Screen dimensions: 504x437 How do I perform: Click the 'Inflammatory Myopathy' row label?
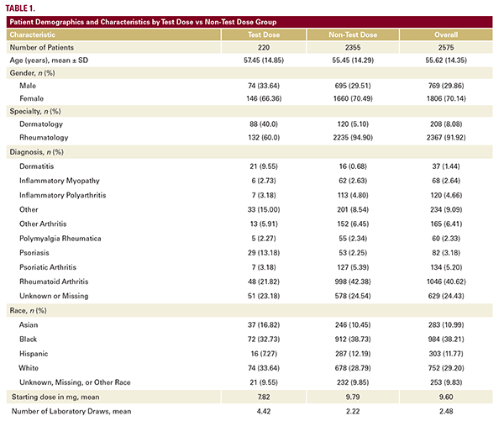point(59,181)
